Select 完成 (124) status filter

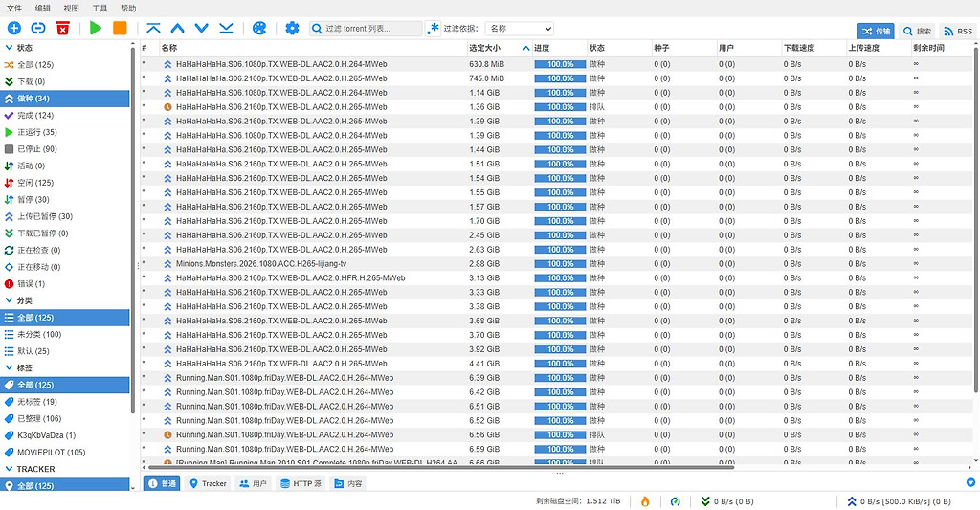65,115
